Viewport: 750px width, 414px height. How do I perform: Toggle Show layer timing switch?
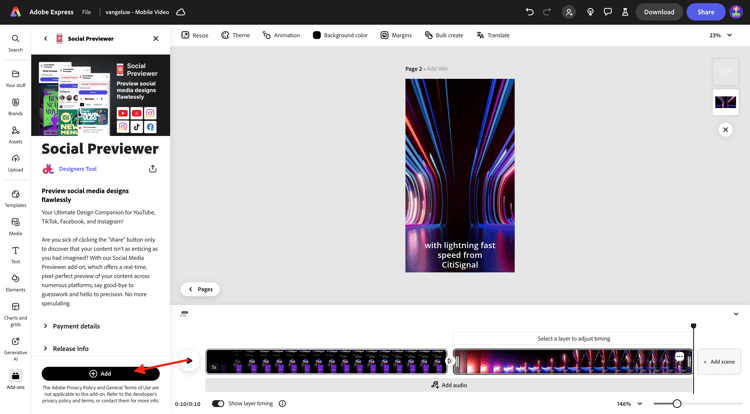[x=218, y=403]
